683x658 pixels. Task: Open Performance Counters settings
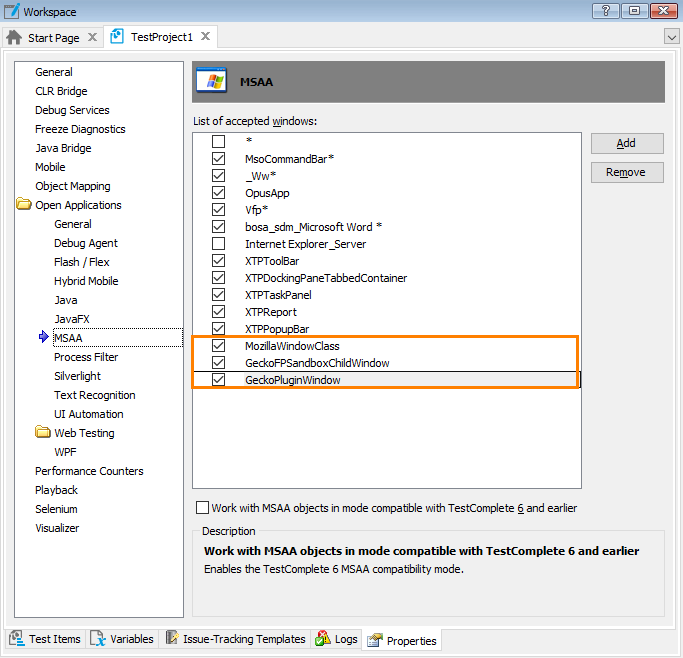coord(89,471)
